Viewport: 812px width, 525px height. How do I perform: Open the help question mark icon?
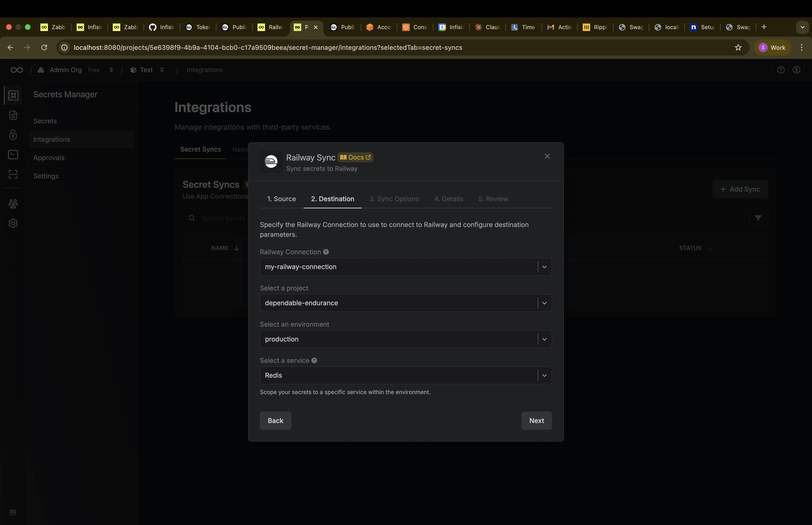(x=781, y=70)
